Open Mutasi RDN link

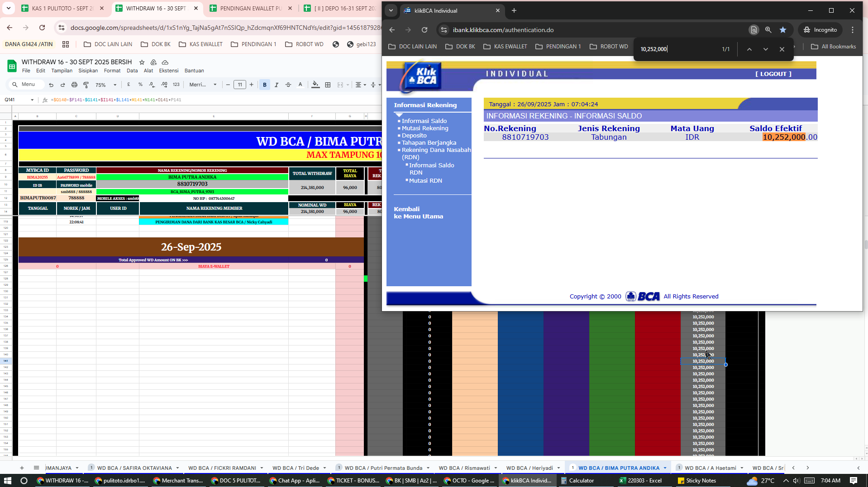(425, 180)
